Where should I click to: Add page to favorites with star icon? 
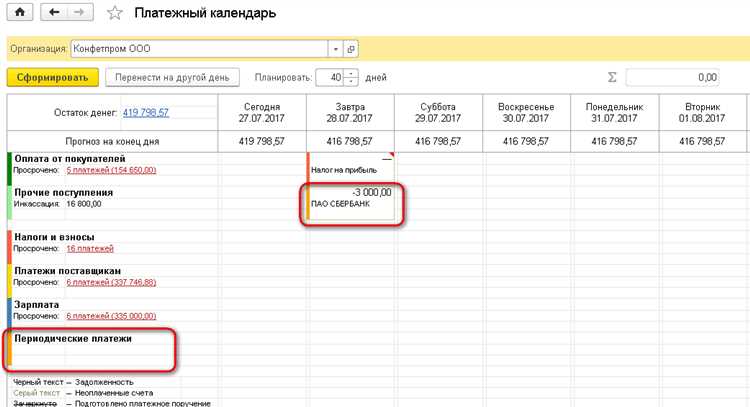coord(114,14)
